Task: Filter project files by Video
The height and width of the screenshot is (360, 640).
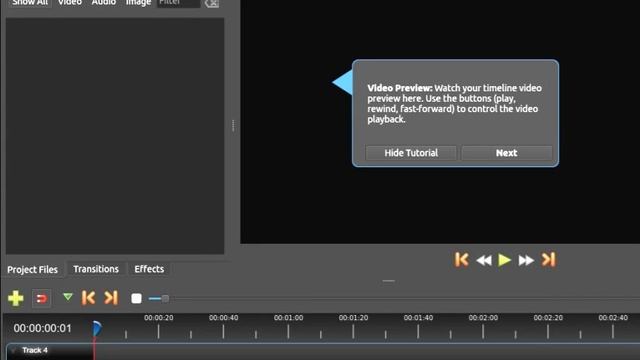Action: [70, 3]
